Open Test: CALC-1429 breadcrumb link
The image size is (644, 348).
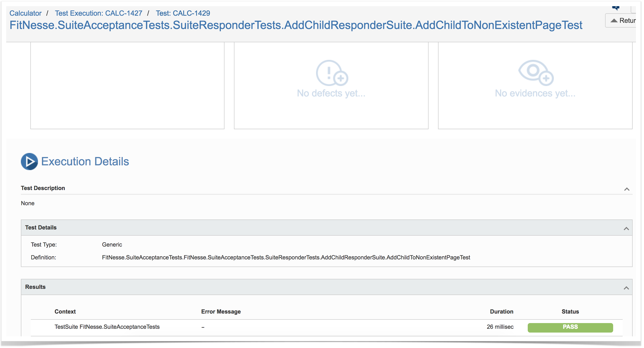(x=183, y=13)
